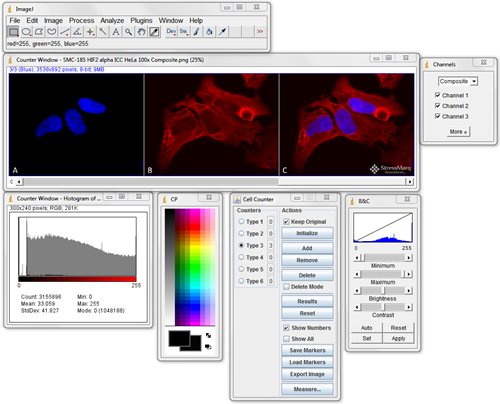Open the Composite mode dropdown

tap(458, 81)
